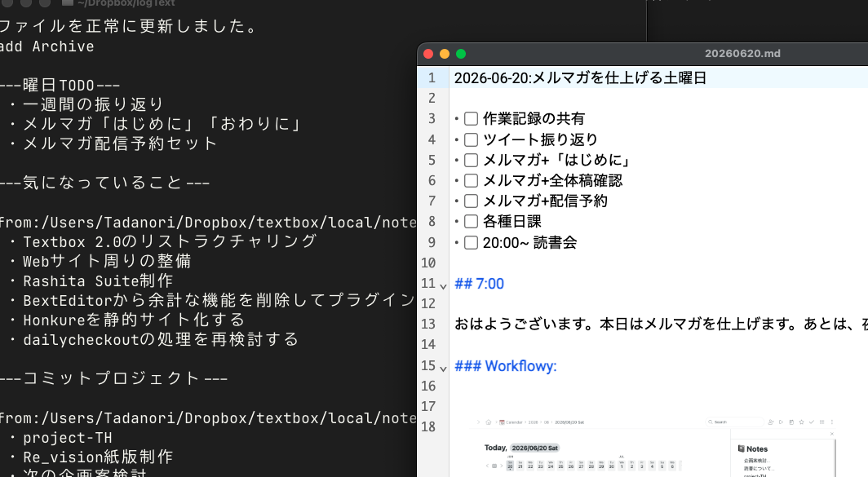The height and width of the screenshot is (477, 868).
Task: Click ---気になっていること--- header in terminal
Action: [x=104, y=183]
